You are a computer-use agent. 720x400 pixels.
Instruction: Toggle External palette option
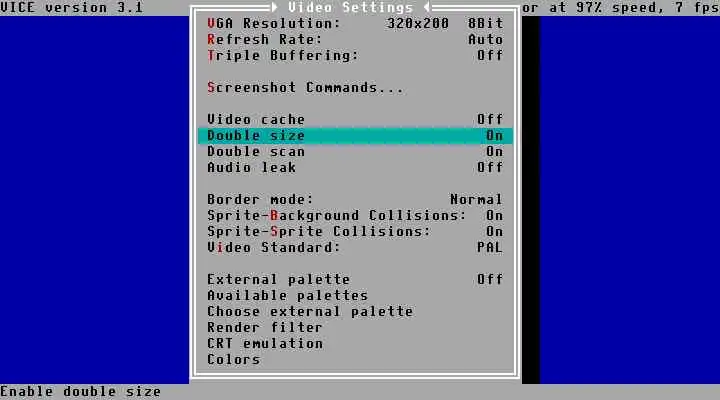(355, 280)
